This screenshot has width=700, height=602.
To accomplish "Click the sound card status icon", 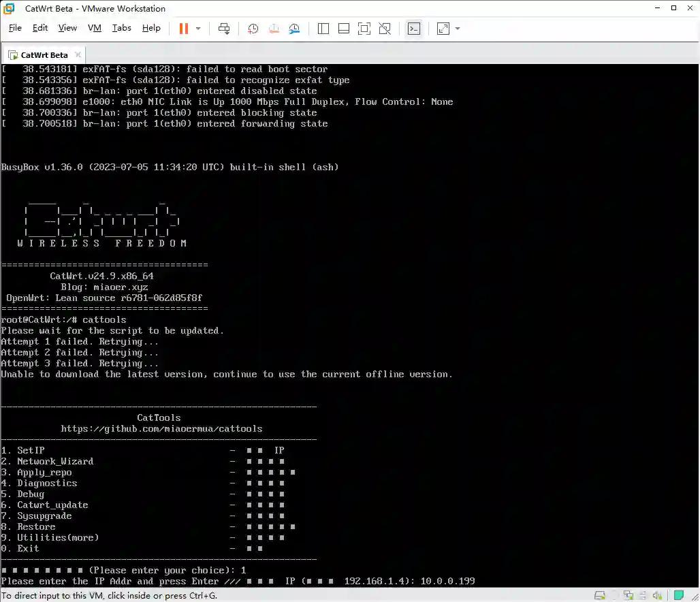I will [657, 595].
